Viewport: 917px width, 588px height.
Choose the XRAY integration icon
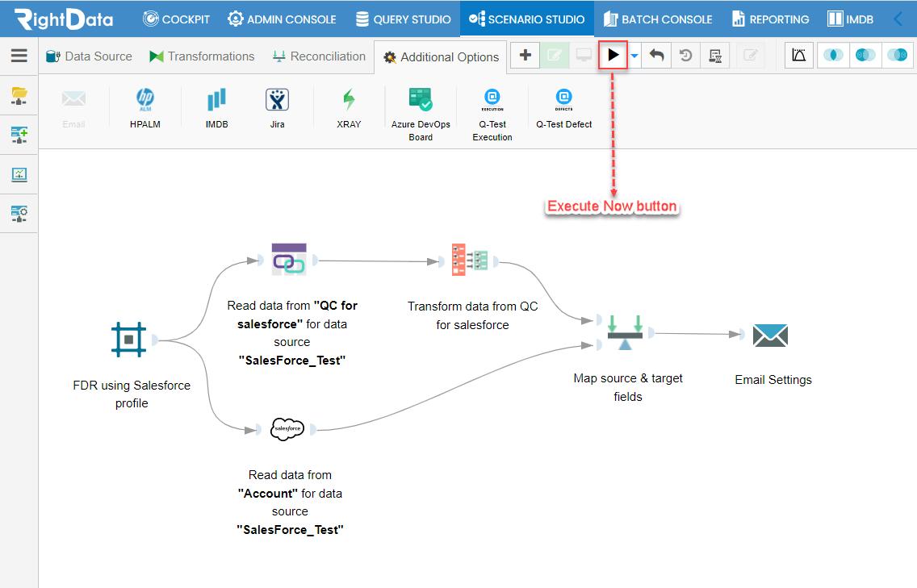click(x=349, y=100)
